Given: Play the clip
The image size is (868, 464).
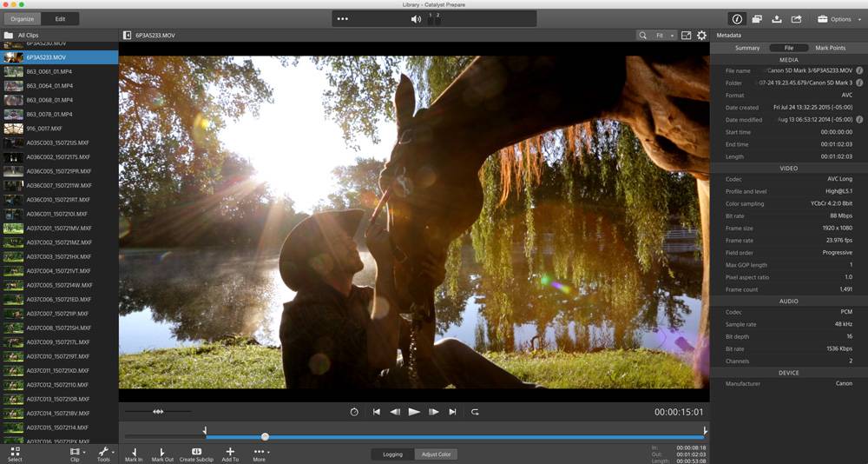Looking at the screenshot, I should click(414, 412).
